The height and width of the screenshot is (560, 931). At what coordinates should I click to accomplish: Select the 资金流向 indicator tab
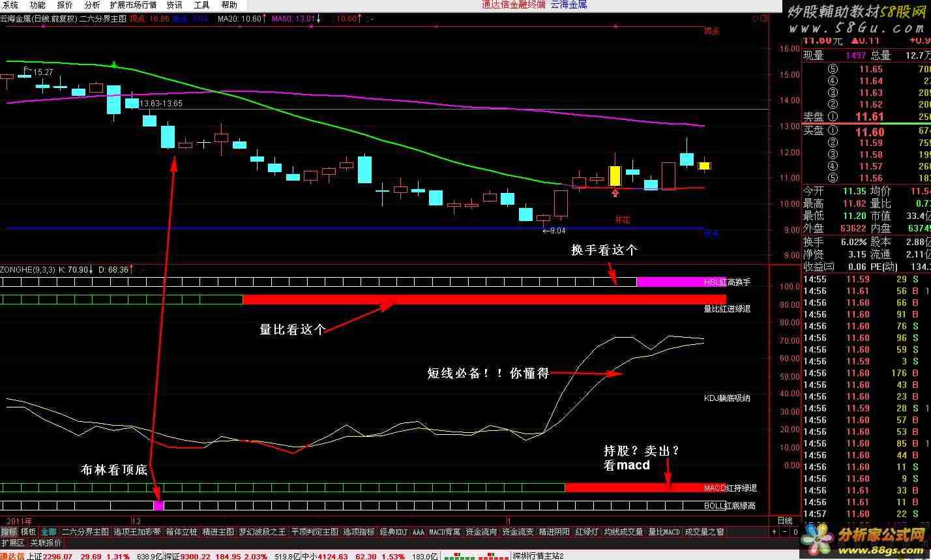481,532
